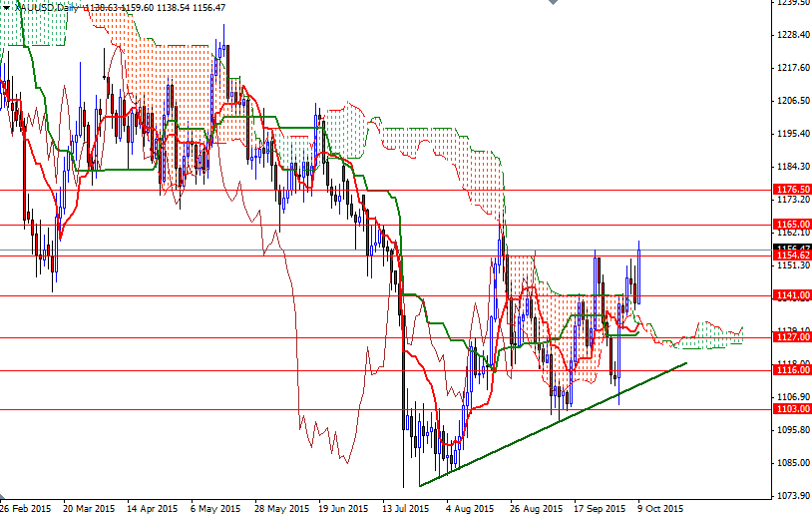Click the 13 Jul 2015 date label
This screenshot has width=812, height=515.
[407, 507]
